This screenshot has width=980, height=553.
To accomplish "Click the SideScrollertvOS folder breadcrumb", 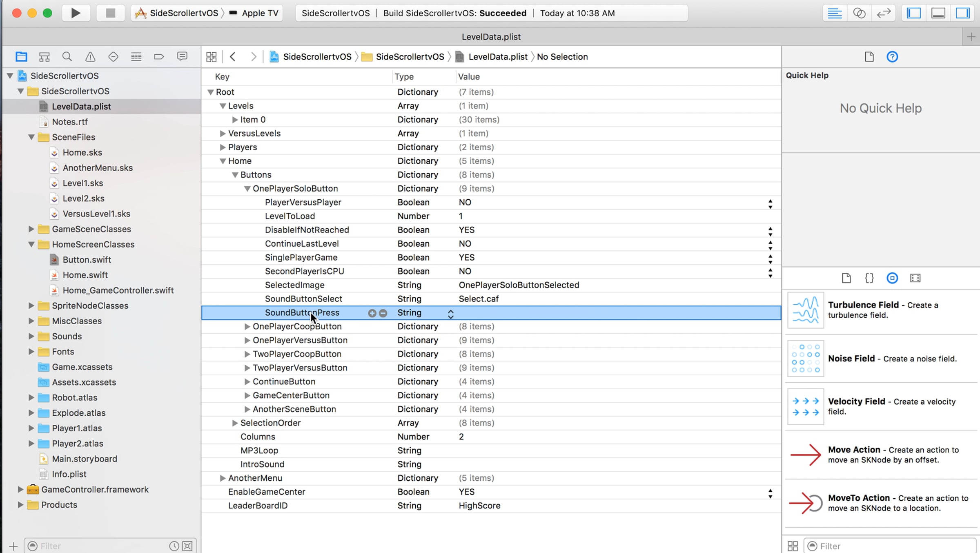I will pos(403,57).
